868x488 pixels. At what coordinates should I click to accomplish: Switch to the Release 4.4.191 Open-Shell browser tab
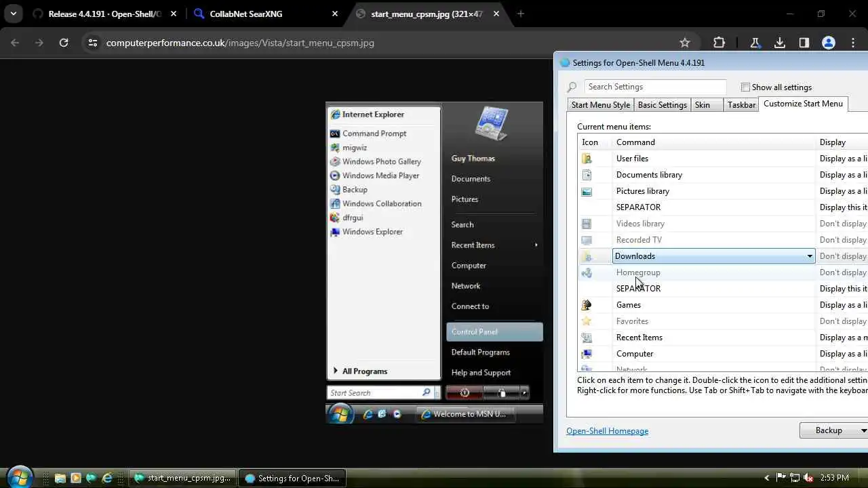coord(105,14)
